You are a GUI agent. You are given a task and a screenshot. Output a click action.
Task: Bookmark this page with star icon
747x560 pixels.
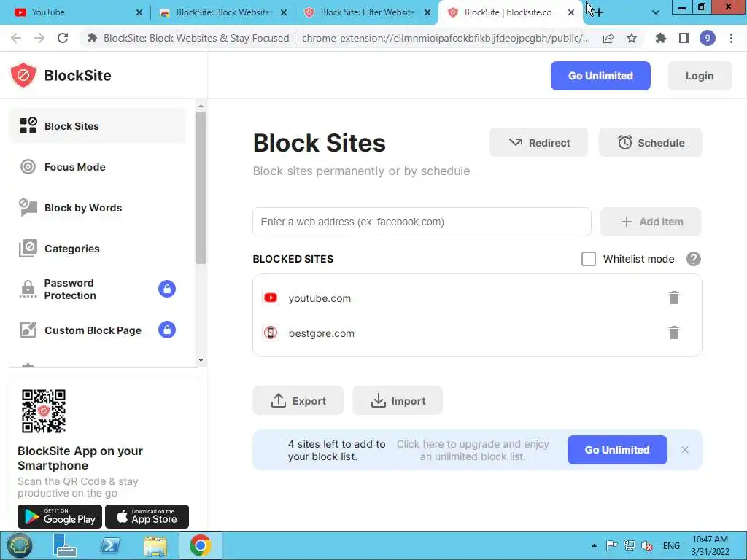pos(632,38)
